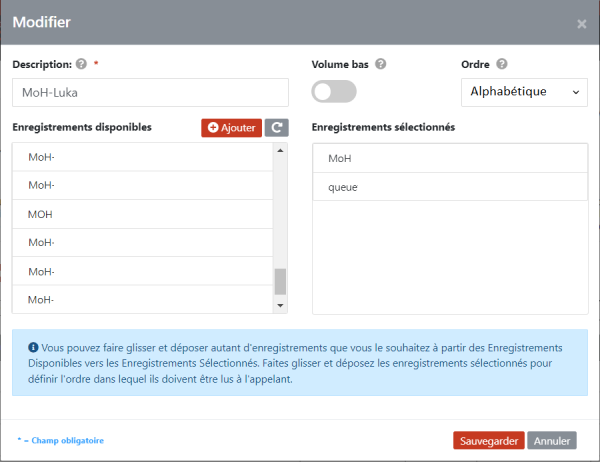This screenshot has height=462, width=600.
Task: Click the help icon next to Description
Action: click(81, 64)
